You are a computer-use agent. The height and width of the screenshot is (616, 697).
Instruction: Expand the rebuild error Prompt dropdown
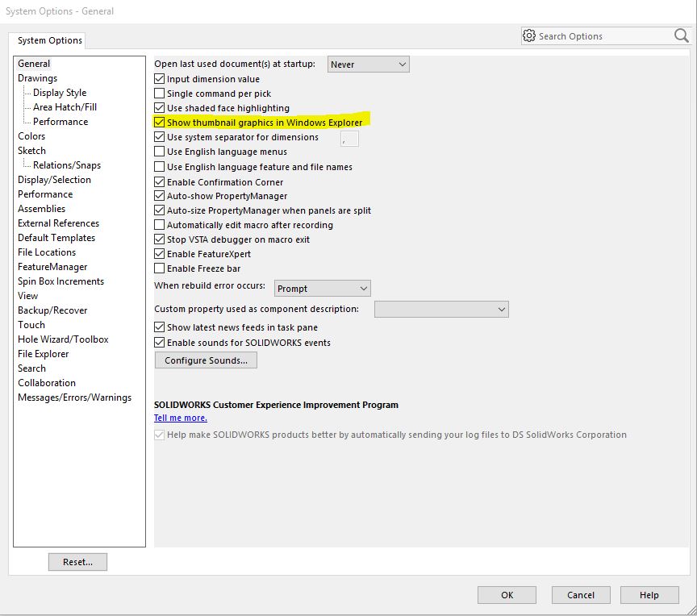[x=322, y=289]
